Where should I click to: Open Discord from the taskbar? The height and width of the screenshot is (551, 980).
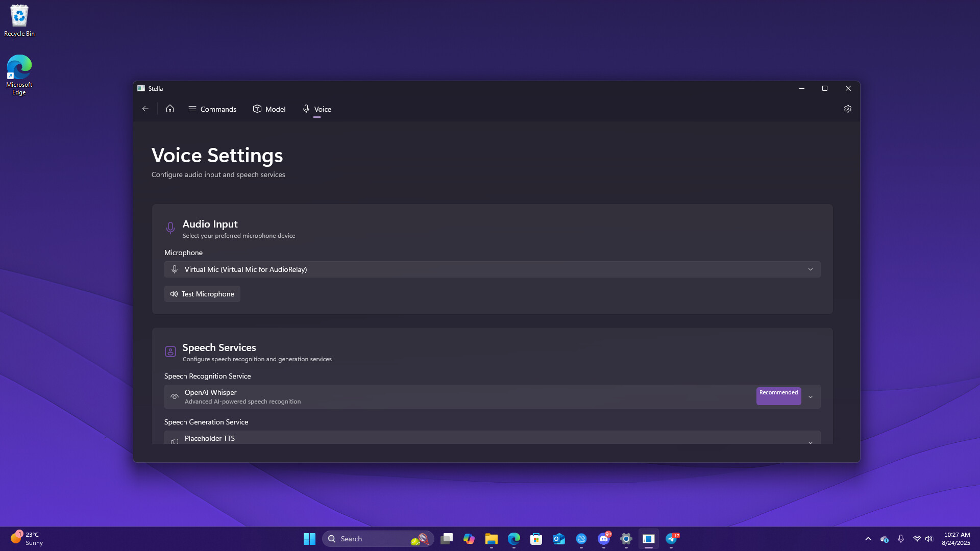tap(604, 539)
